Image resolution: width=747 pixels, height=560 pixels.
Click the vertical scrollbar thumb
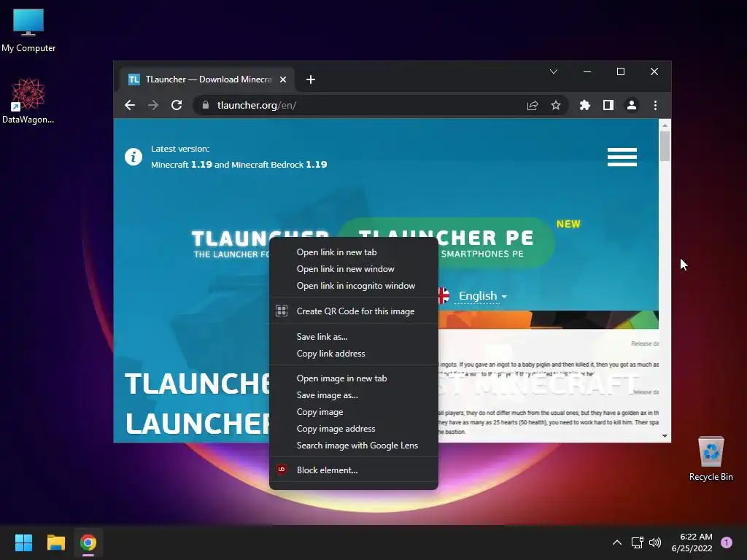(665, 146)
